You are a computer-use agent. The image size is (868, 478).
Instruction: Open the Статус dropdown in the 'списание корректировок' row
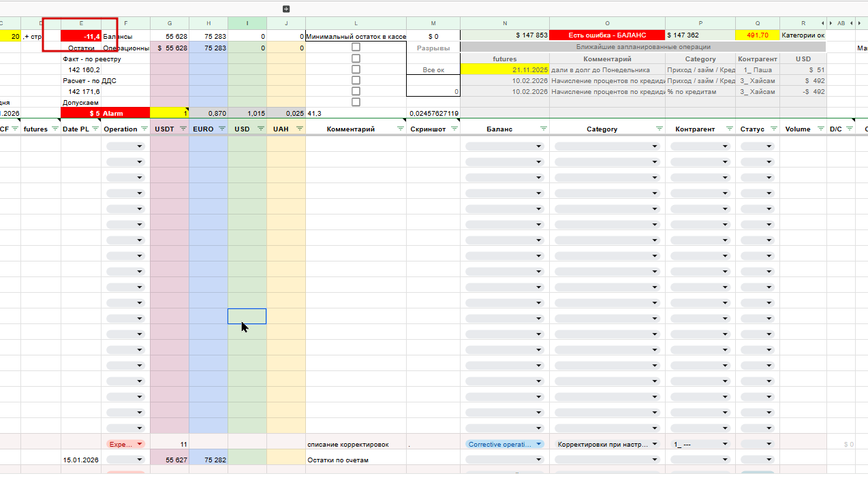coord(758,444)
